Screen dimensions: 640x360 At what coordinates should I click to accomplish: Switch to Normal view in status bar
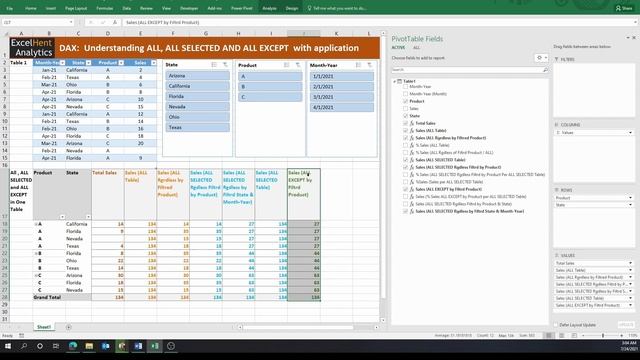[549, 335]
